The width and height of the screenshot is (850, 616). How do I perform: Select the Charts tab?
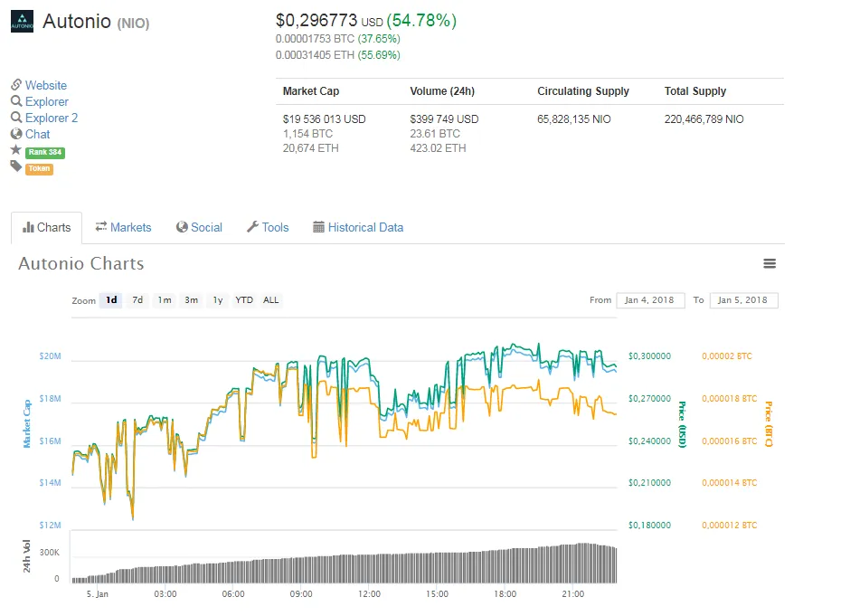pyautogui.click(x=47, y=228)
